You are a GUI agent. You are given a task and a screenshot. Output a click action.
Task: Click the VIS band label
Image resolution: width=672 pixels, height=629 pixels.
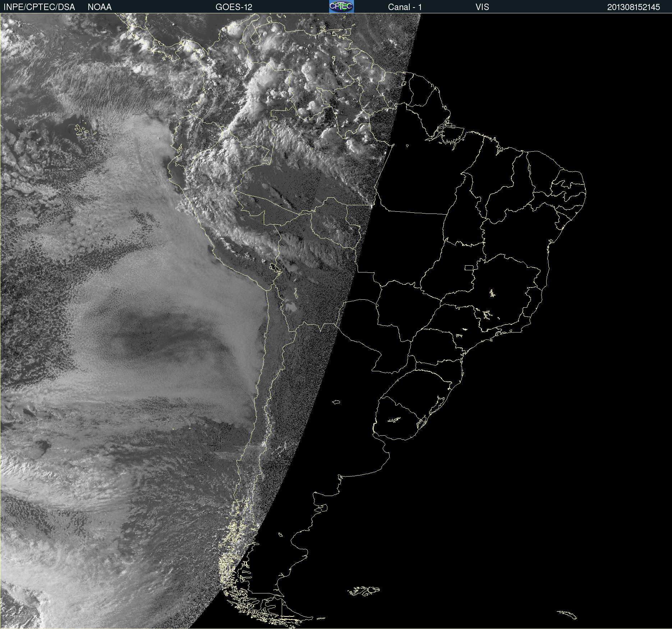pos(482,7)
